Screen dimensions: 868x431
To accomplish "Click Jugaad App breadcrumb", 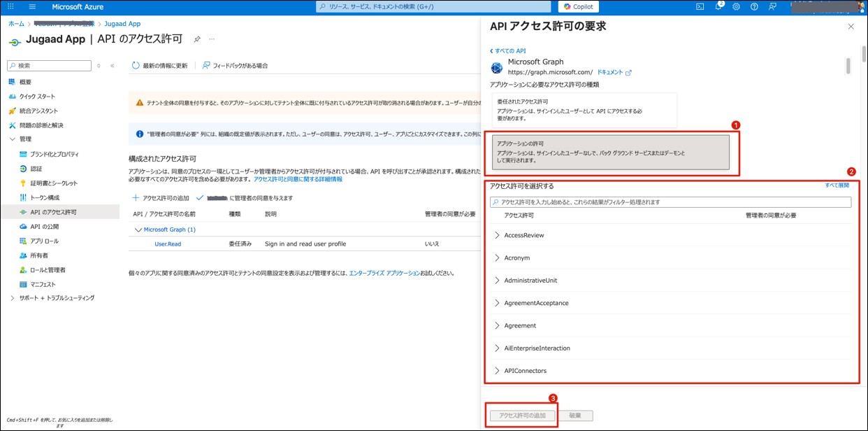I will [x=122, y=24].
